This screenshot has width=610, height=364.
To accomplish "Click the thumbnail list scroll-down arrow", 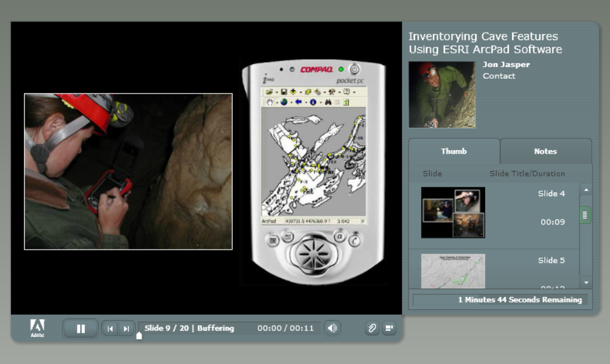I will (586, 282).
